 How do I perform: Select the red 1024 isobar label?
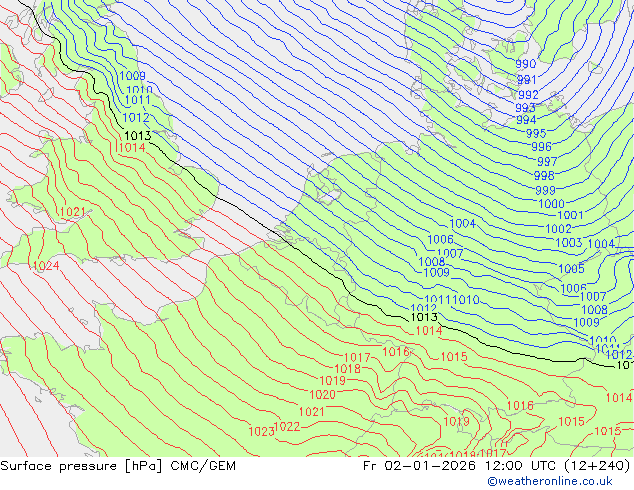pyautogui.click(x=46, y=266)
